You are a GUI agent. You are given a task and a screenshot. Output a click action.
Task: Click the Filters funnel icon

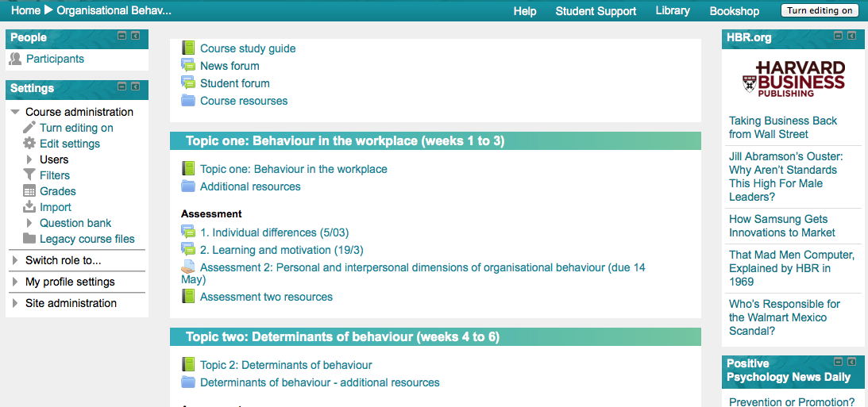29,175
